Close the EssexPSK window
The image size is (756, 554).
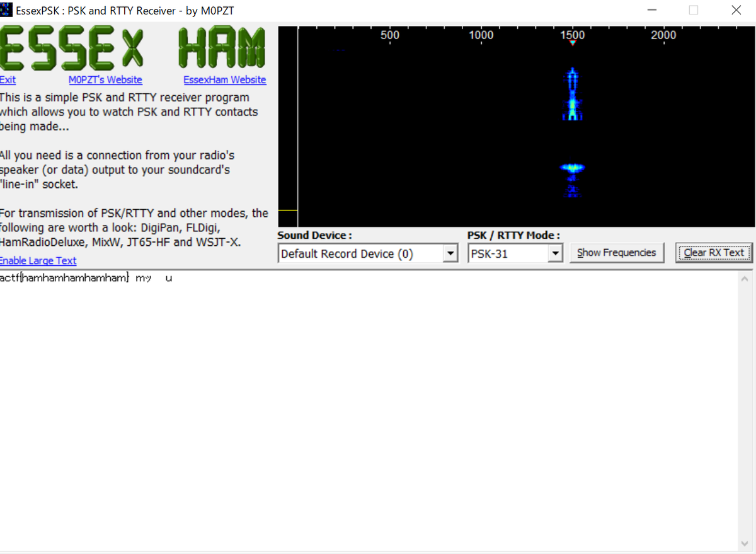click(x=736, y=10)
